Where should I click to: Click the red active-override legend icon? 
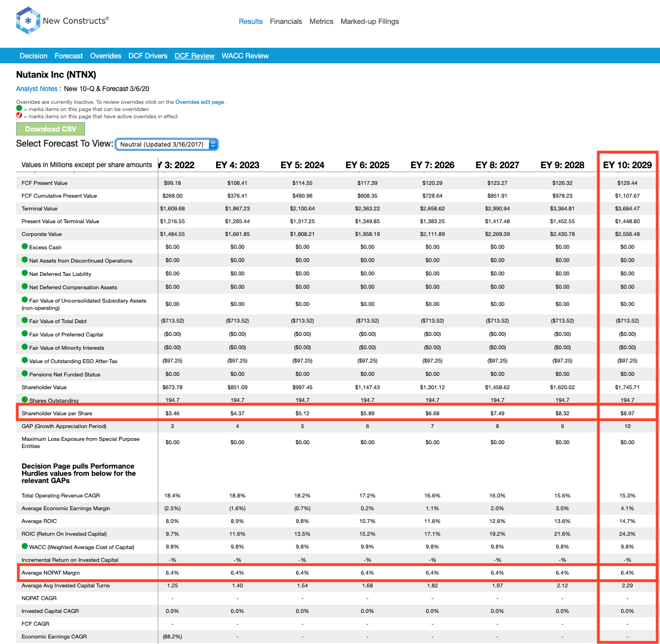[x=19, y=115]
